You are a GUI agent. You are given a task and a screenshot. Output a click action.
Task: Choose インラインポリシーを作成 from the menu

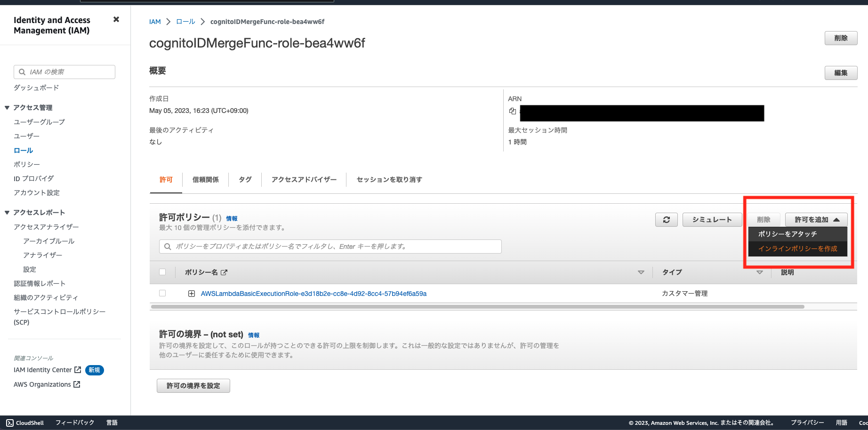[797, 248]
